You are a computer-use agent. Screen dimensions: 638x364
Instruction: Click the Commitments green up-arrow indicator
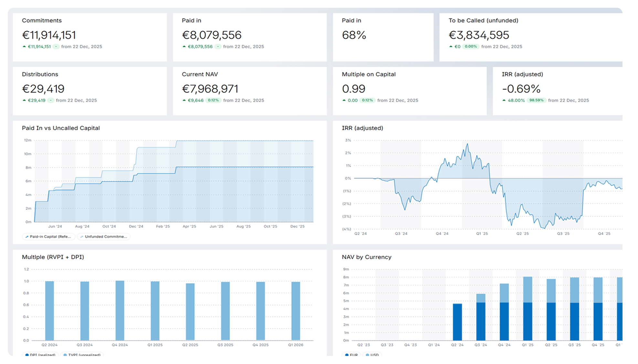click(x=24, y=47)
